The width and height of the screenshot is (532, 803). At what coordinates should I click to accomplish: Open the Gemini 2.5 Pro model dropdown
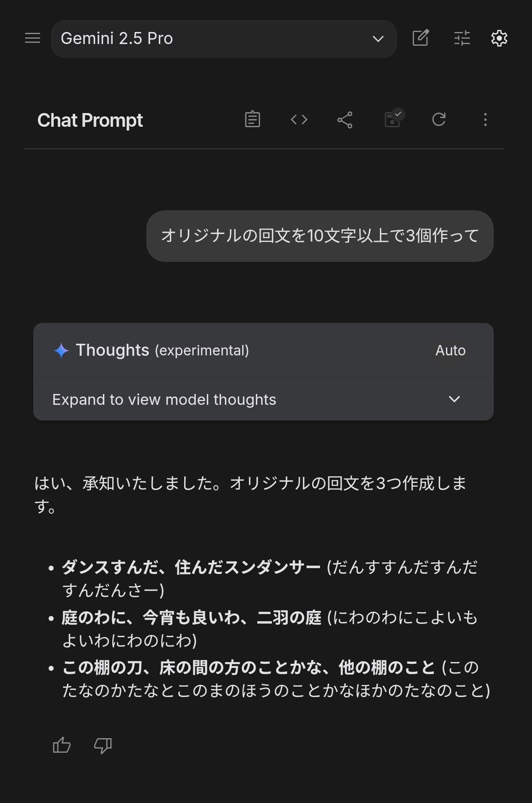[x=224, y=39]
